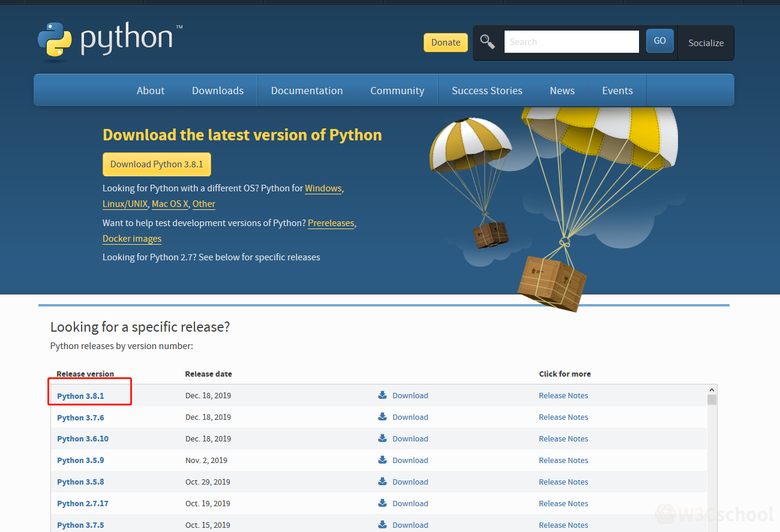
Task: Open the Downloads menu
Action: (218, 91)
